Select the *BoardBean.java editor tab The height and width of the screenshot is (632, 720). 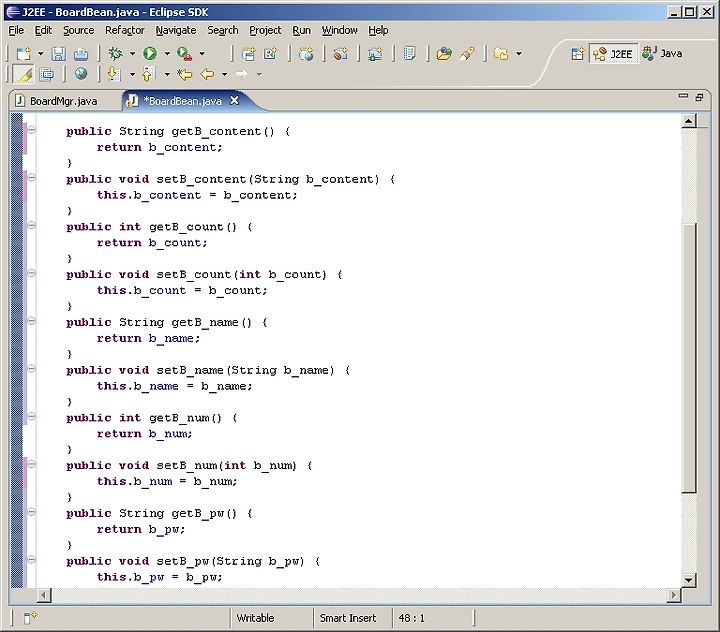click(x=182, y=101)
